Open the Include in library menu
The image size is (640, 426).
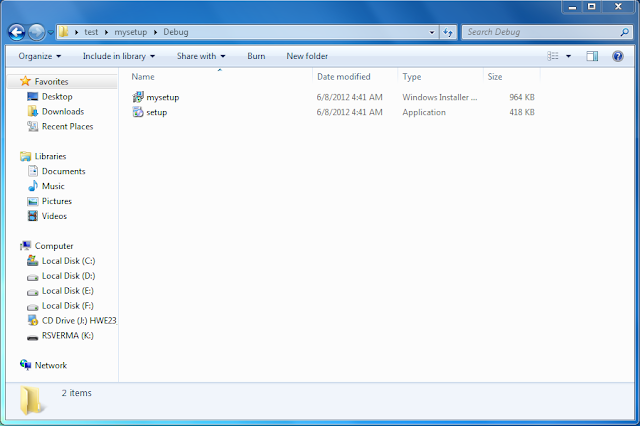point(119,56)
